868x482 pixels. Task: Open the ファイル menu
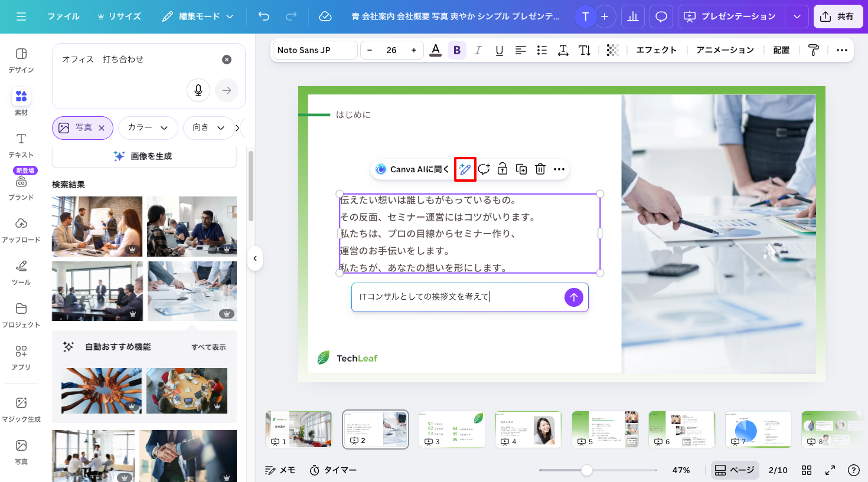click(63, 17)
